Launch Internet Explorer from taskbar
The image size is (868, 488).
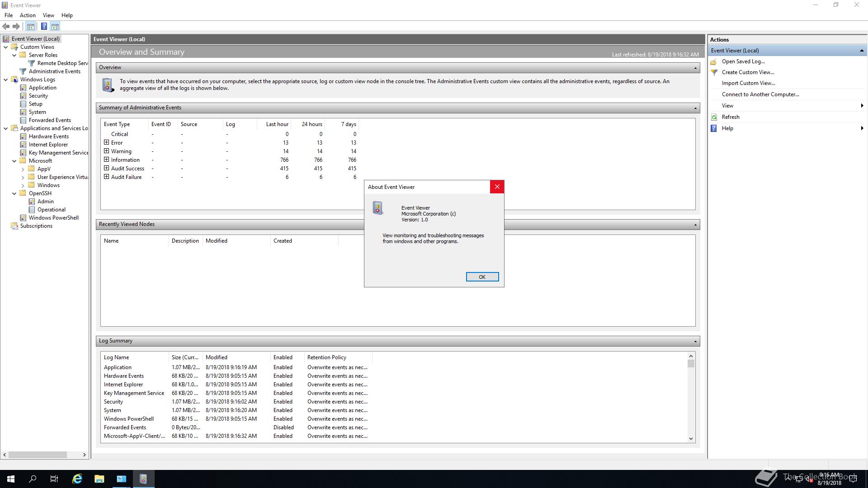tap(77, 479)
